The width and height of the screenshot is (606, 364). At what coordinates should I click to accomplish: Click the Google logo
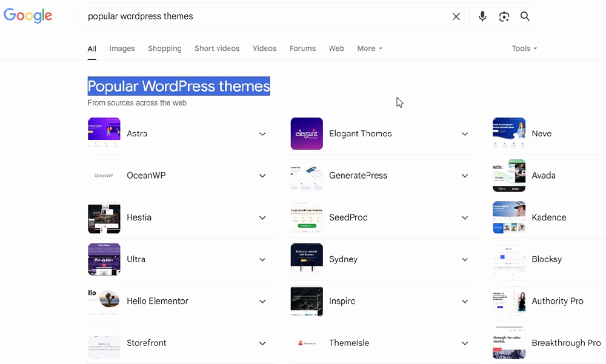tap(28, 16)
